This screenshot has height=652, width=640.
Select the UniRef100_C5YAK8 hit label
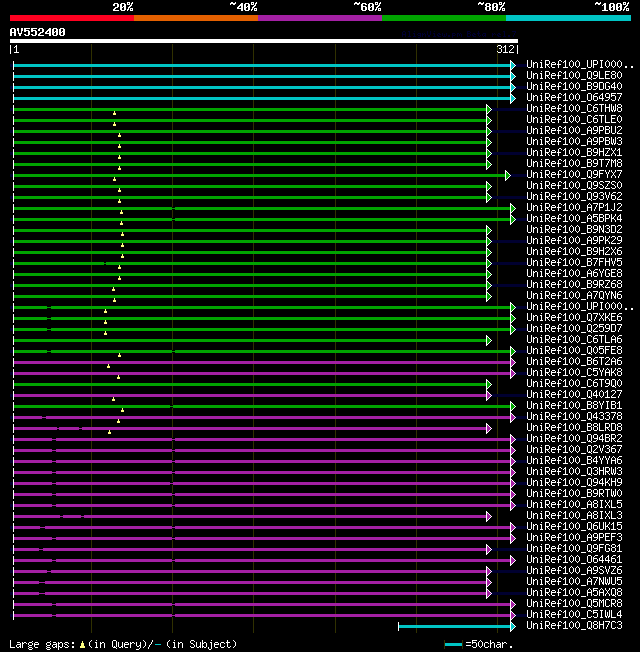tap(574, 372)
